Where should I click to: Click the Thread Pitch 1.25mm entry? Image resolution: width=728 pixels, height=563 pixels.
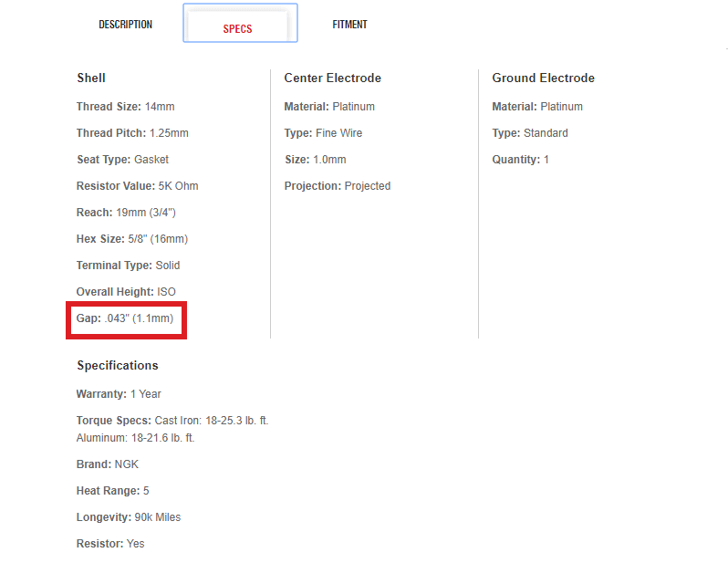tap(132, 133)
